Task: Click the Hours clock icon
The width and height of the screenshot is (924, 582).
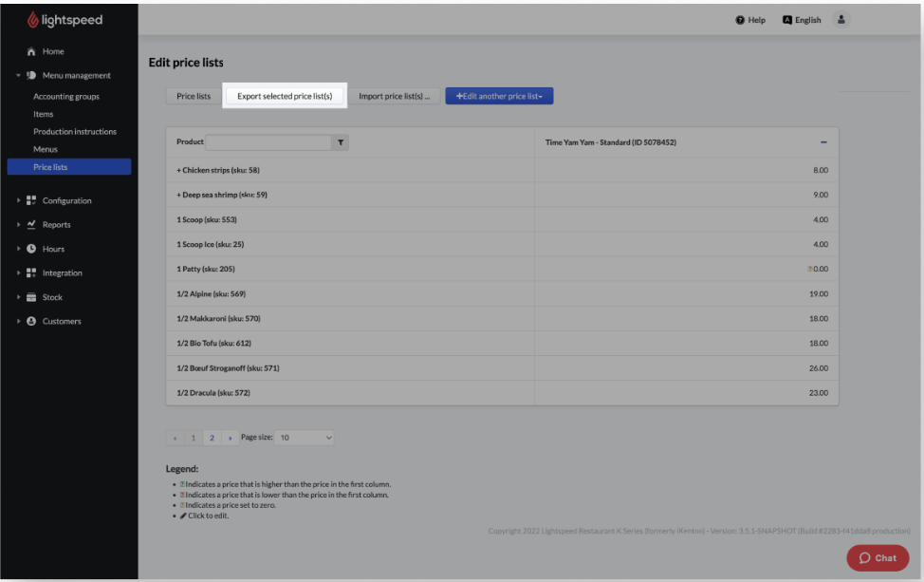Action: (x=31, y=249)
